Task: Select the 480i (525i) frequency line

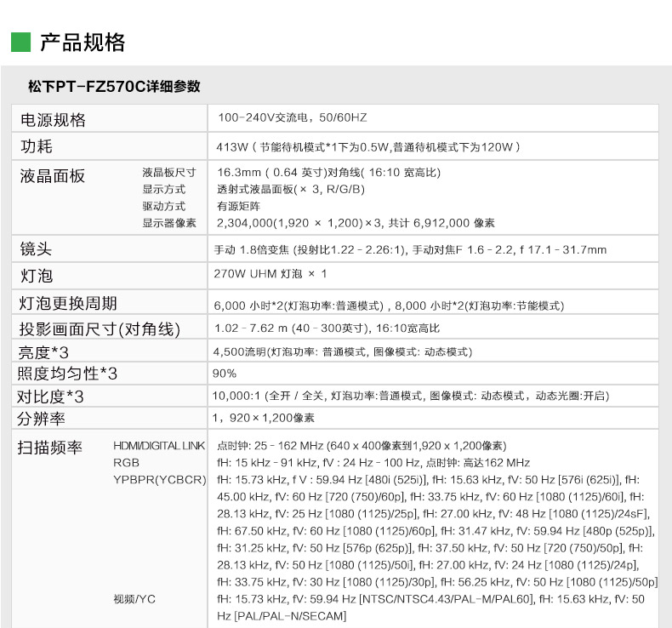Action: point(428,480)
